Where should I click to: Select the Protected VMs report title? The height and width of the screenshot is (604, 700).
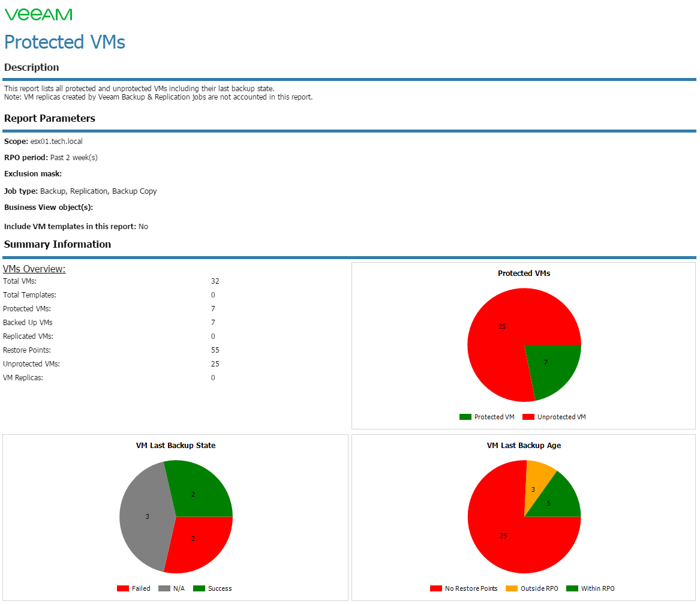[x=65, y=43]
